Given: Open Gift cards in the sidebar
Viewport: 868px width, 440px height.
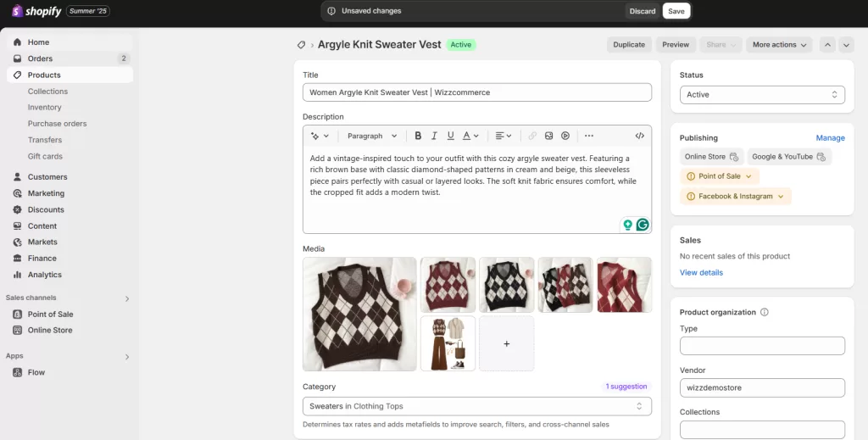Looking at the screenshot, I should 45,156.
